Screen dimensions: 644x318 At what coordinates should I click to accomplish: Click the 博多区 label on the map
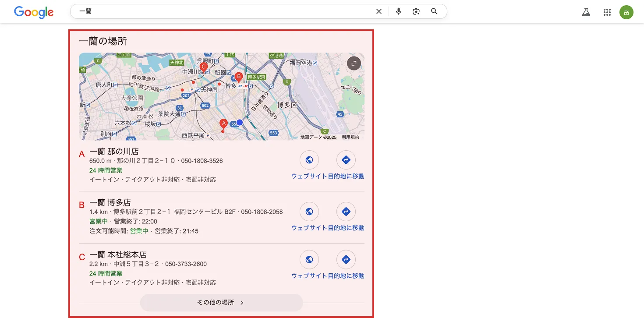(287, 105)
